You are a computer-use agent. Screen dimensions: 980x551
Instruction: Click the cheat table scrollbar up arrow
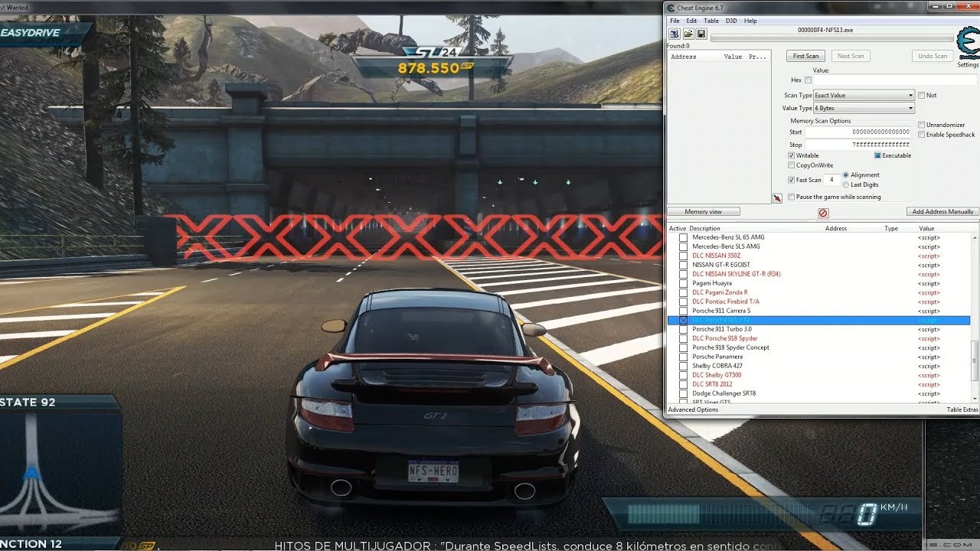(x=975, y=237)
